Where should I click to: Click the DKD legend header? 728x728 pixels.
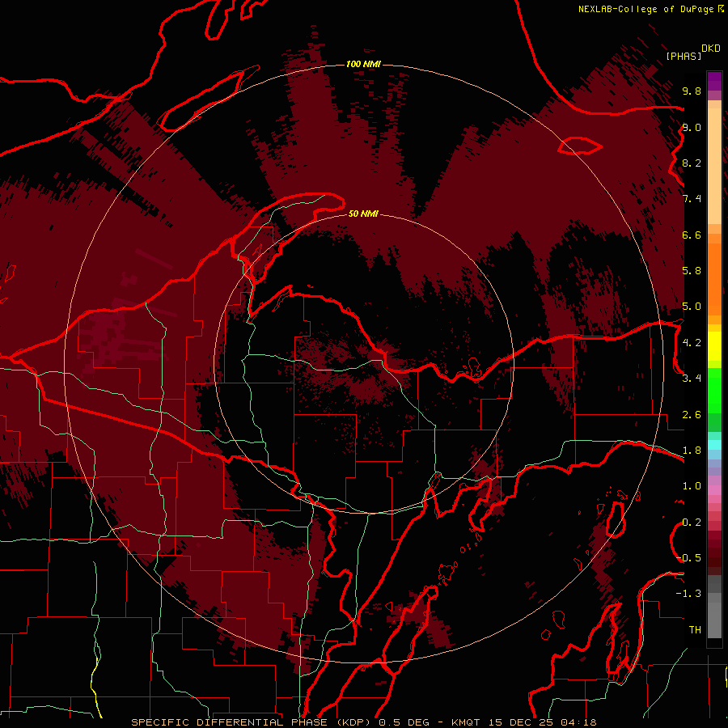click(x=711, y=49)
